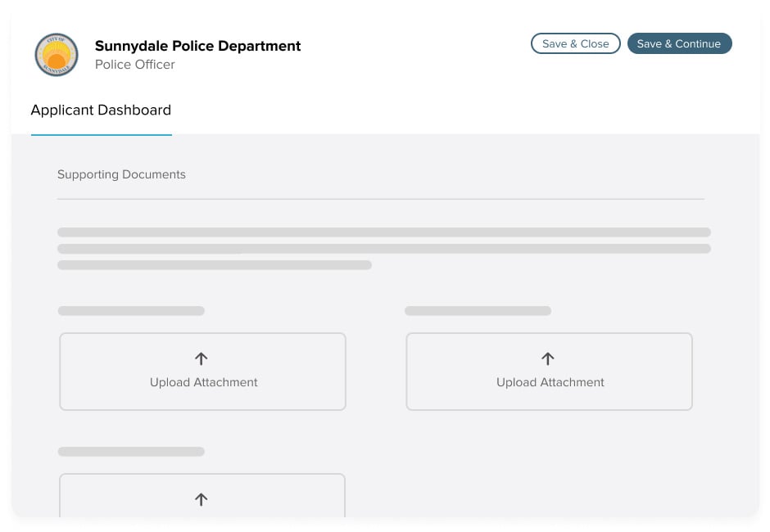Click the upload arrow in the partially visible third box

[x=202, y=499]
